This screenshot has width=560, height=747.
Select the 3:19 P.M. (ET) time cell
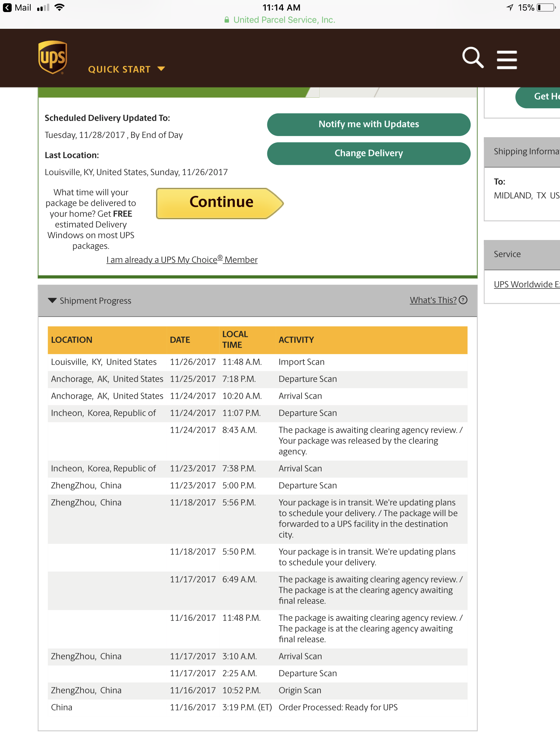[247, 708]
